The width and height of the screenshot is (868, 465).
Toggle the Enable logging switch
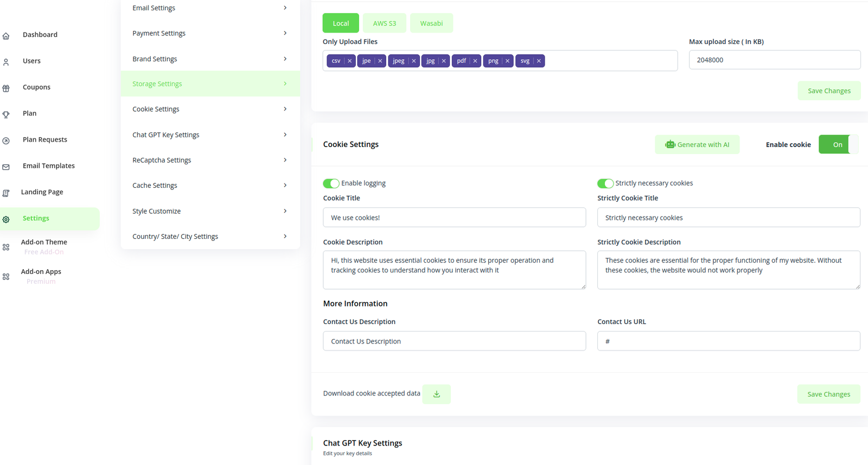coord(331,183)
